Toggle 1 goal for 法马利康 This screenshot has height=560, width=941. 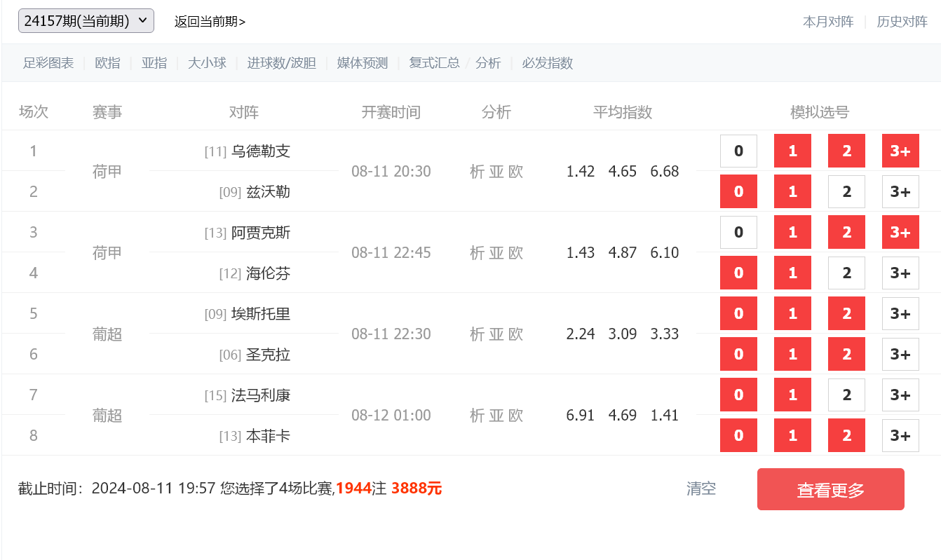(792, 395)
